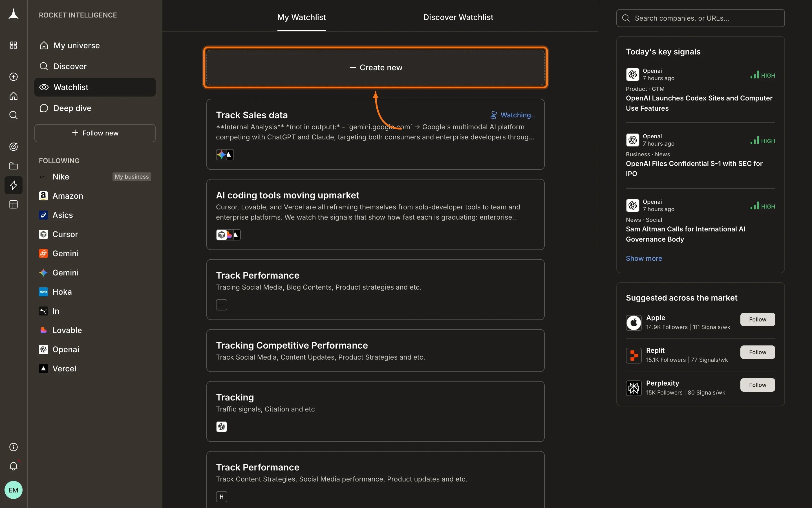Open the EM user avatar

[14, 490]
